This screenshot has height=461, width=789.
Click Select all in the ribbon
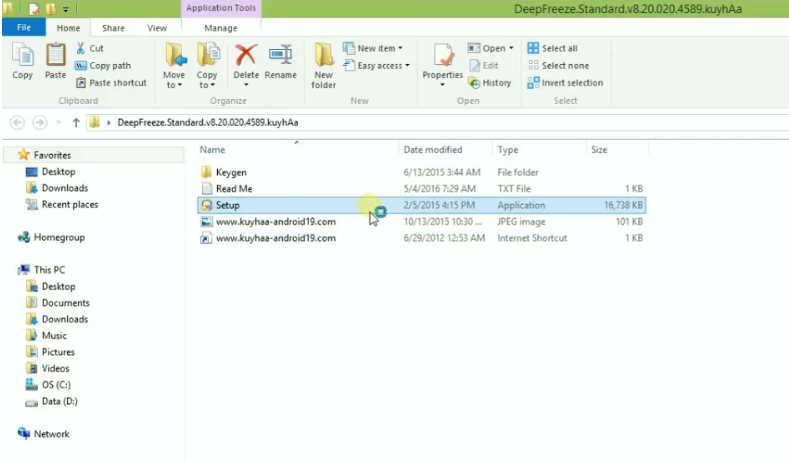[x=552, y=48]
